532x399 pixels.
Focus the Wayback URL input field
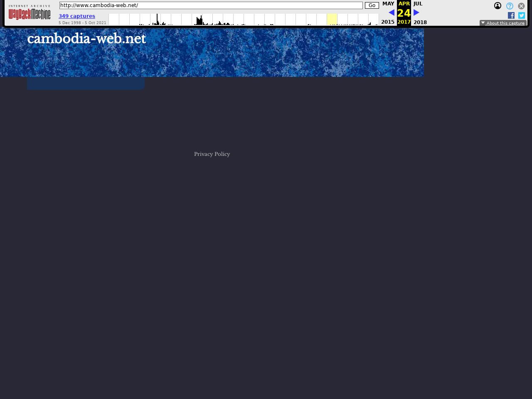(x=211, y=5)
